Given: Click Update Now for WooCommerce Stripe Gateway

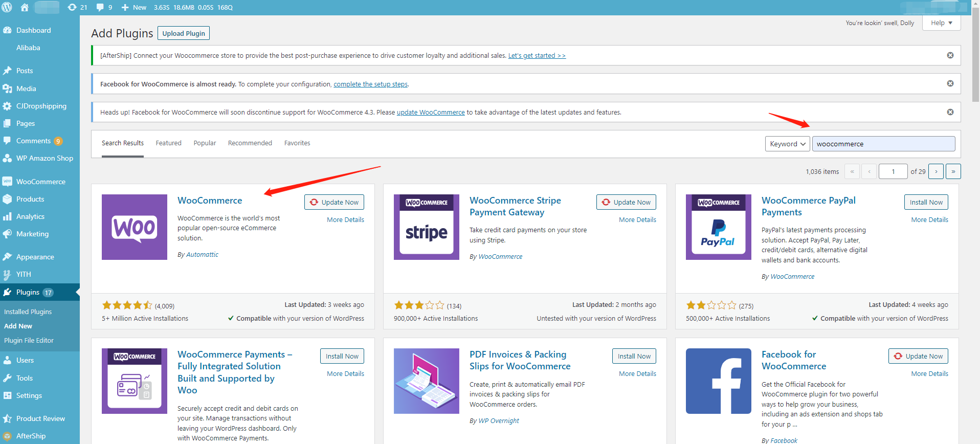Looking at the screenshot, I should coord(626,202).
